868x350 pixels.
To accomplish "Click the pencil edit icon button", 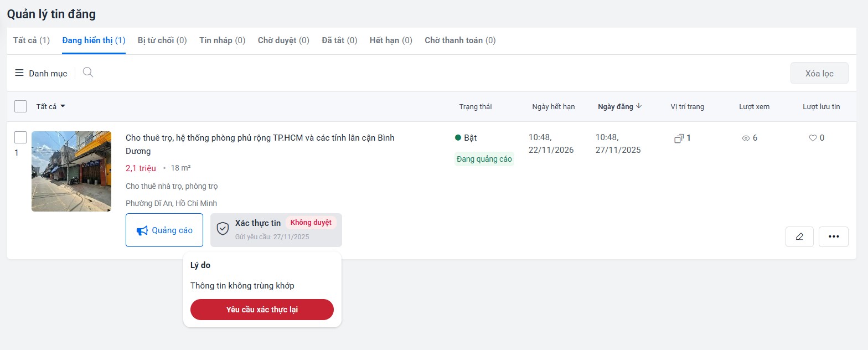I will (x=799, y=236).
